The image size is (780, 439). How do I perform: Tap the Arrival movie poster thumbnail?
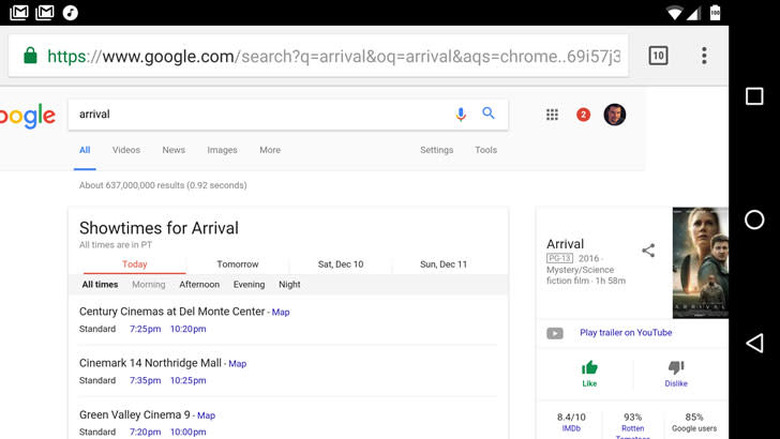click(700, 262)
